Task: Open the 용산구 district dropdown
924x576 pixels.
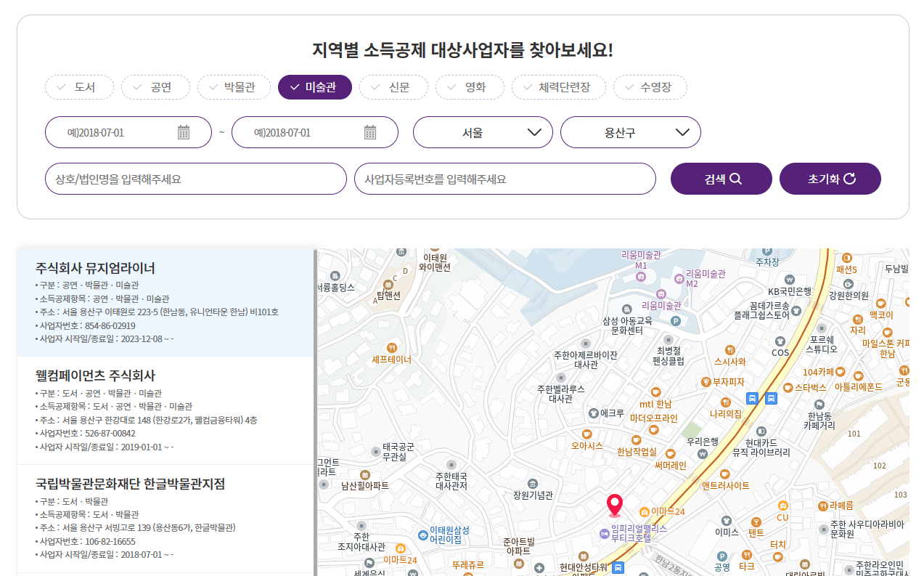Action: click(x=631, y=132)
